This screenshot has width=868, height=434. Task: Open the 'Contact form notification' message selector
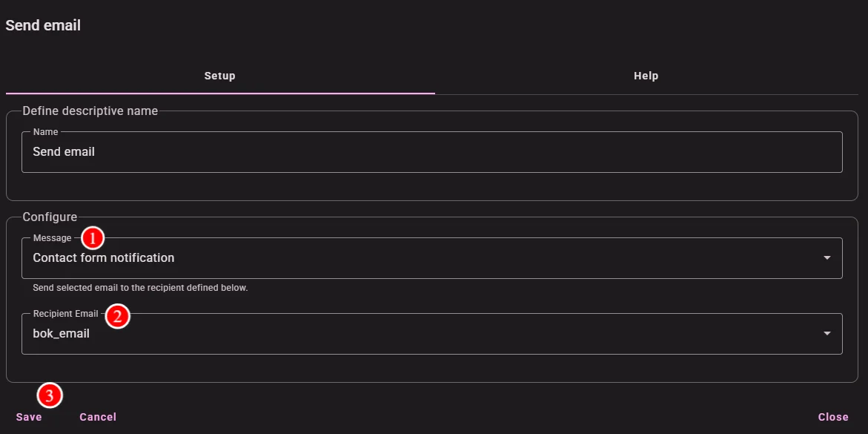432,257
